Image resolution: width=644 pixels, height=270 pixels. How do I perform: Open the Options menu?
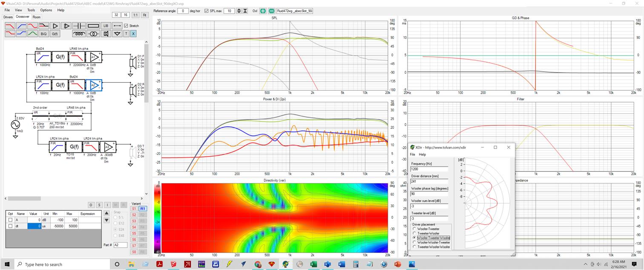click(x=46, y=10)
